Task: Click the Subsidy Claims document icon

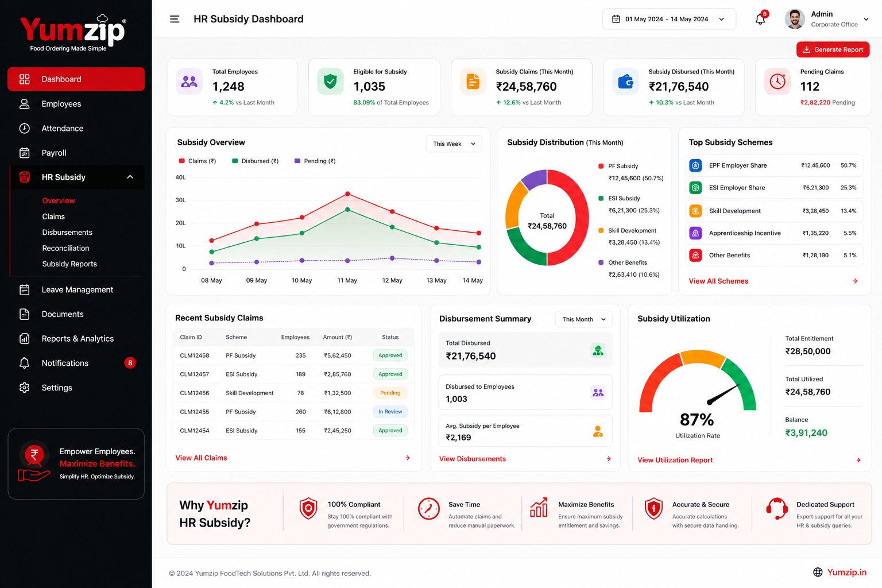Action: click(x=473, y=82)
